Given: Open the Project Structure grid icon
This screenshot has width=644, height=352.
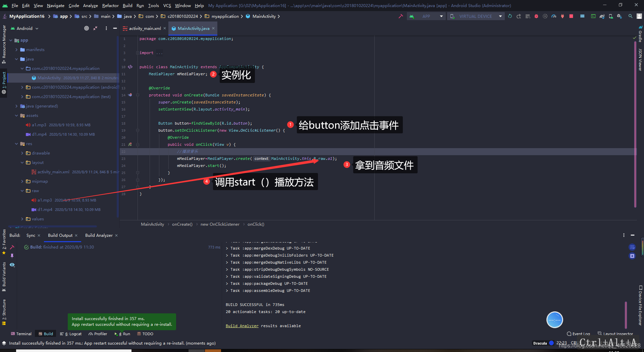Looking at the screenshot, I should [582, 16].
